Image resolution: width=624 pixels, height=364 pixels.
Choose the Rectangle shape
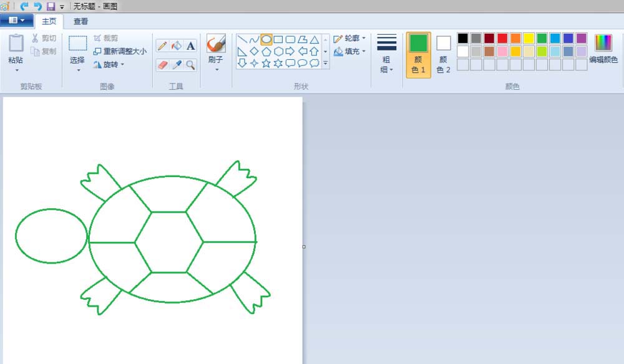click(278, 39)
